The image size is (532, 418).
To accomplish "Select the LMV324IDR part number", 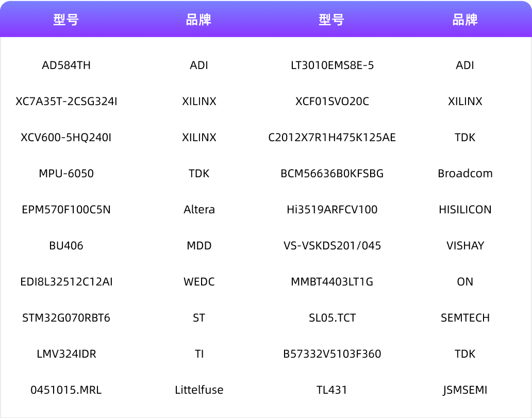I will [65, 354].
